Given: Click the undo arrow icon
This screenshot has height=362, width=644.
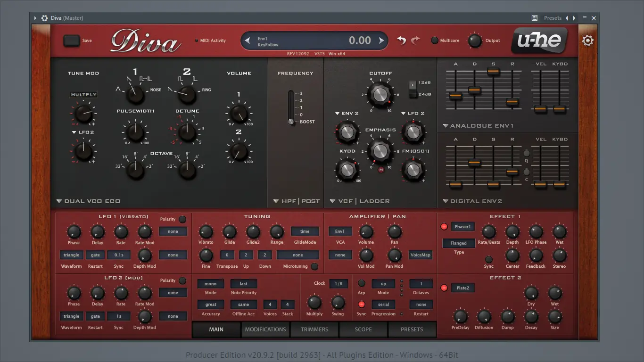Looking at the screenshot, I should click(x=401, y=41).
